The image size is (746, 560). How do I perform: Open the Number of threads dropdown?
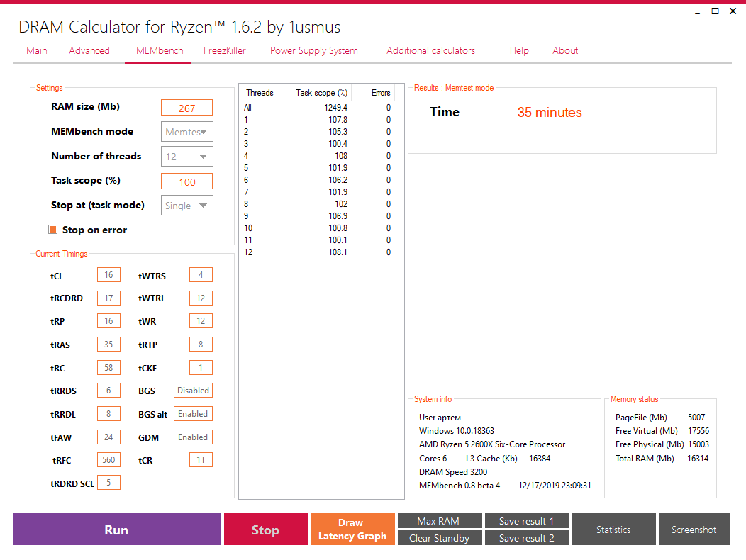click(187, 157)
